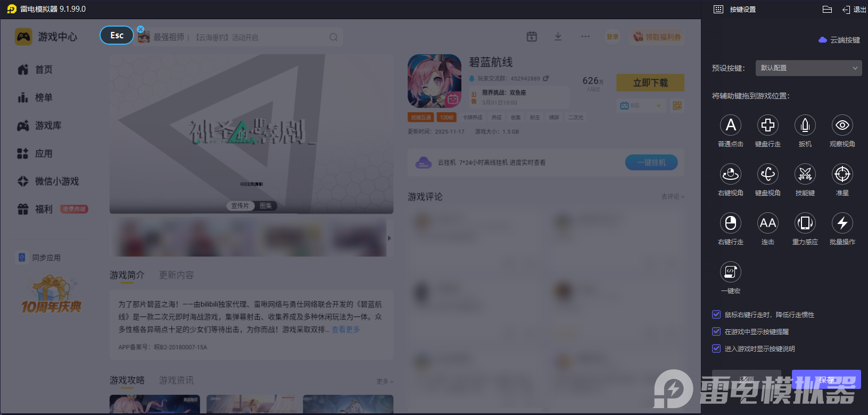Click the 碧蓝航线 game icon
The height and width of the screenshot is (415, 868).
click(x=434, y=81)
